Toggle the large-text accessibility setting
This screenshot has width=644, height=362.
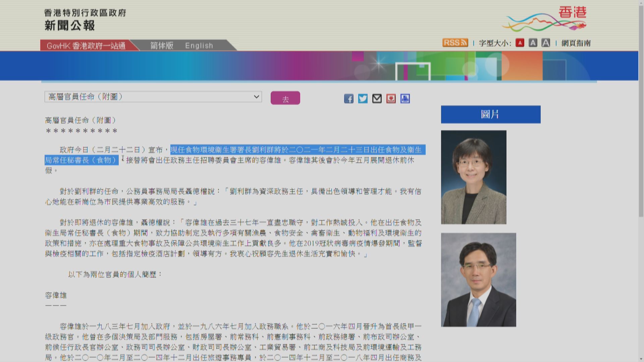(545, 43)
